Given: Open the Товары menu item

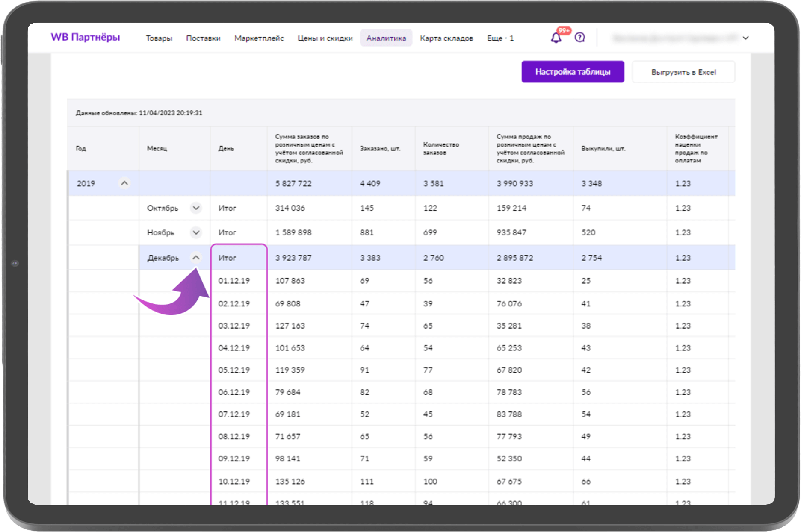Looking at the screenshot, I should click(159, 38).
